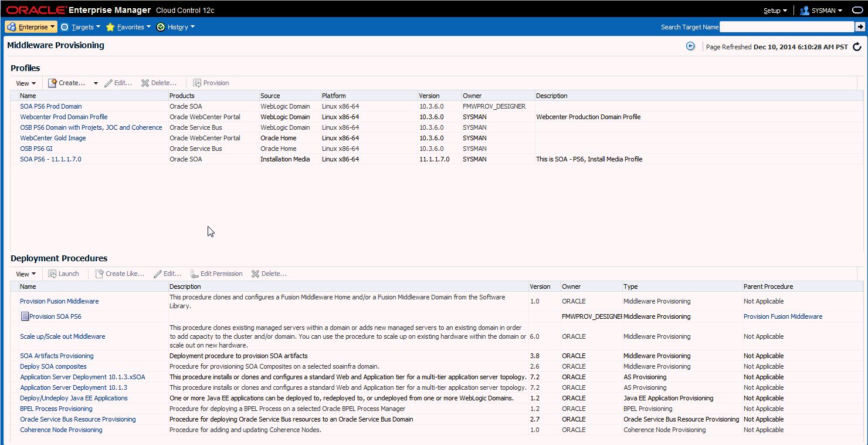Click Delete in the Deployment Procedures toolbar
Image resolution: width=868 pixels, height=445 pixels.
pyautogui.click(x=269, y=274)
